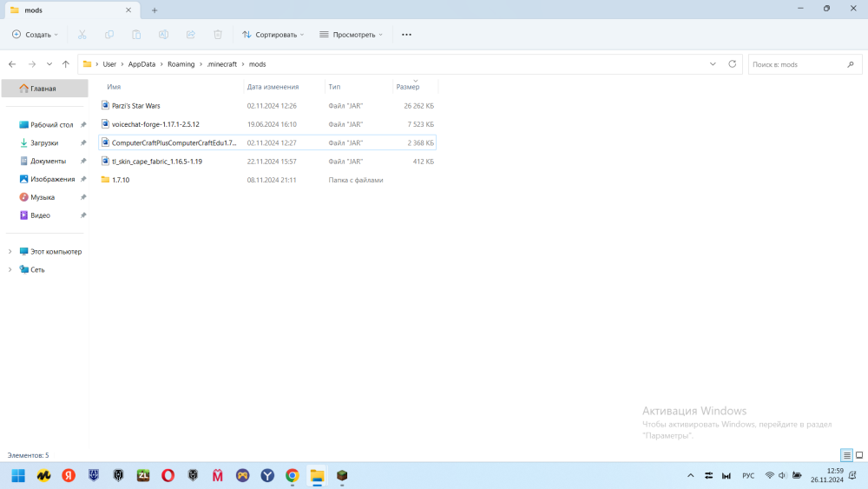Click the Copy icon in toolbar
This screenshot has width=868, height=489.
click(109, 35)
